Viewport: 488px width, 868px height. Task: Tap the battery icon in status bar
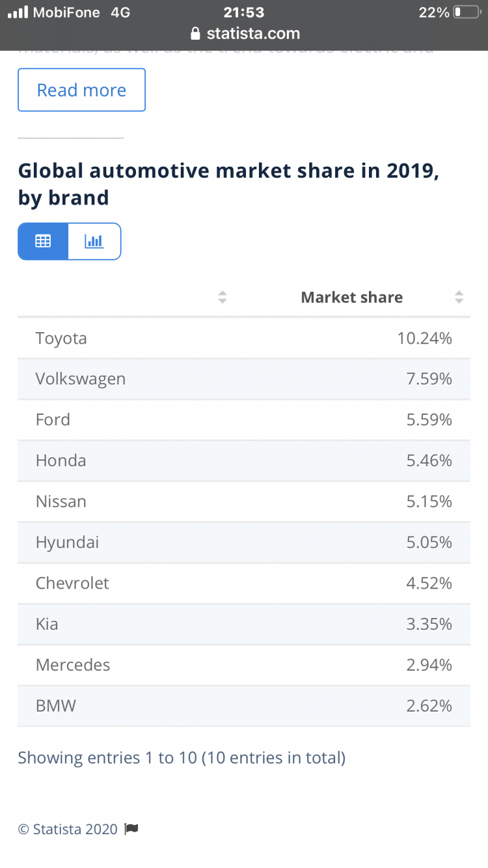click(x=466, y=12)
